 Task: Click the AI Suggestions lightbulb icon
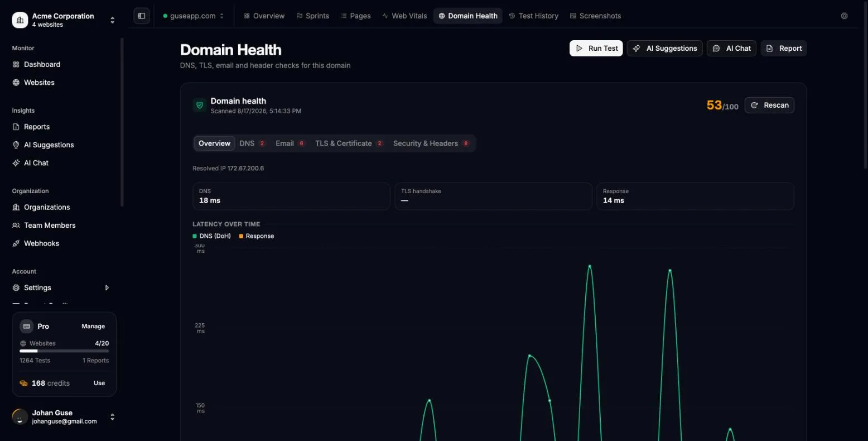[x=16, y=145]
